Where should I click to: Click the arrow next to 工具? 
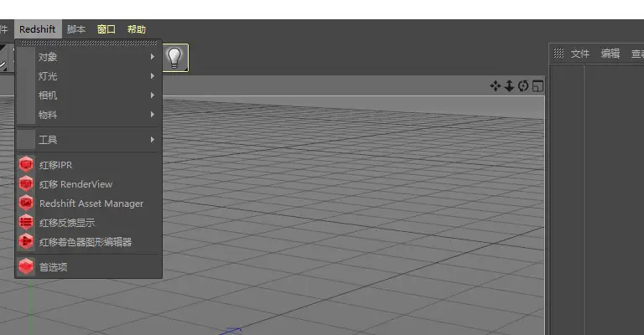coord(153,139)
